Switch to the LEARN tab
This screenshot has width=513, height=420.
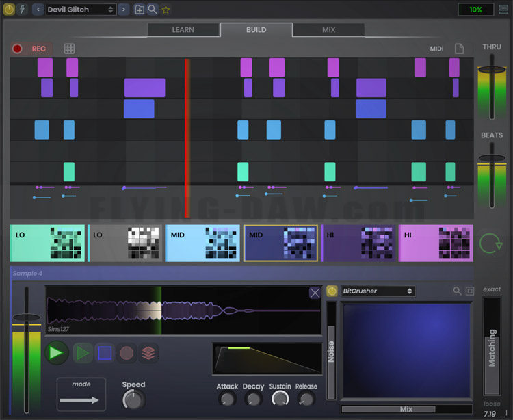(x=183, y=30)
